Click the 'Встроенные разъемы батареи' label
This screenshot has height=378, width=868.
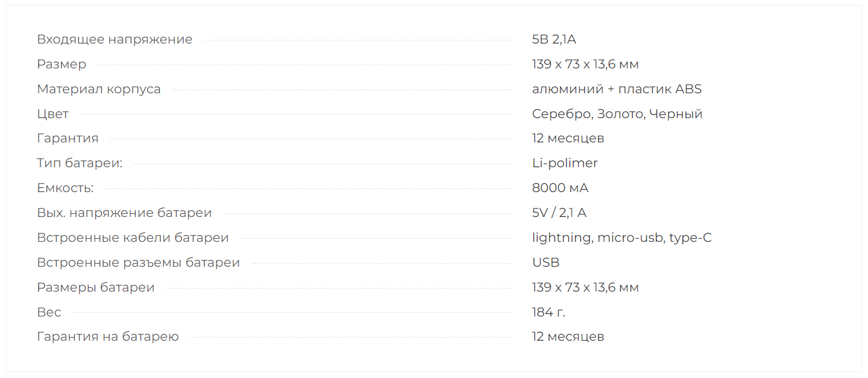[138, 262]
